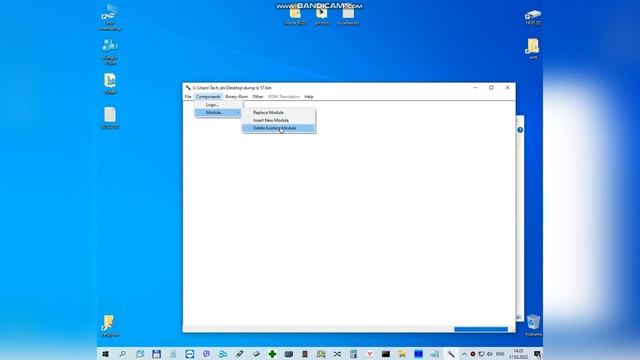Open the Windows Start menu

point(105,354)
